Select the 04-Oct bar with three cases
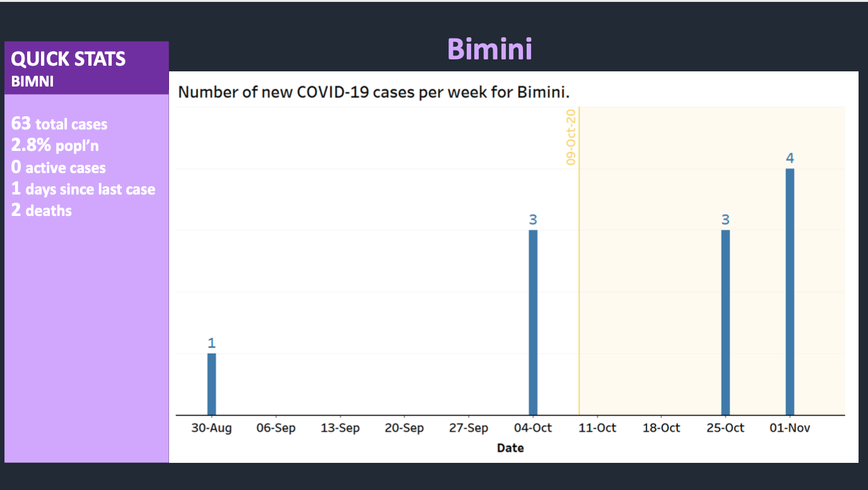This screenshot has height=490, width=868. tap(533, 322)
